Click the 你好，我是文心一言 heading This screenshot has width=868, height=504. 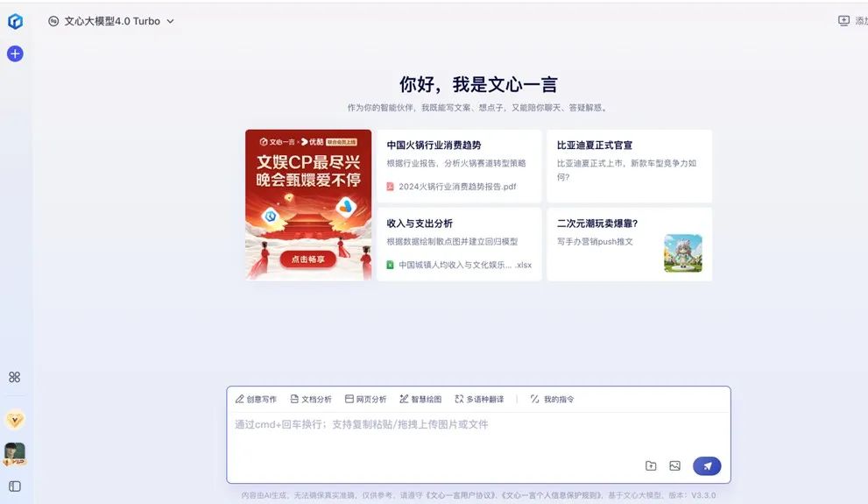478,84
